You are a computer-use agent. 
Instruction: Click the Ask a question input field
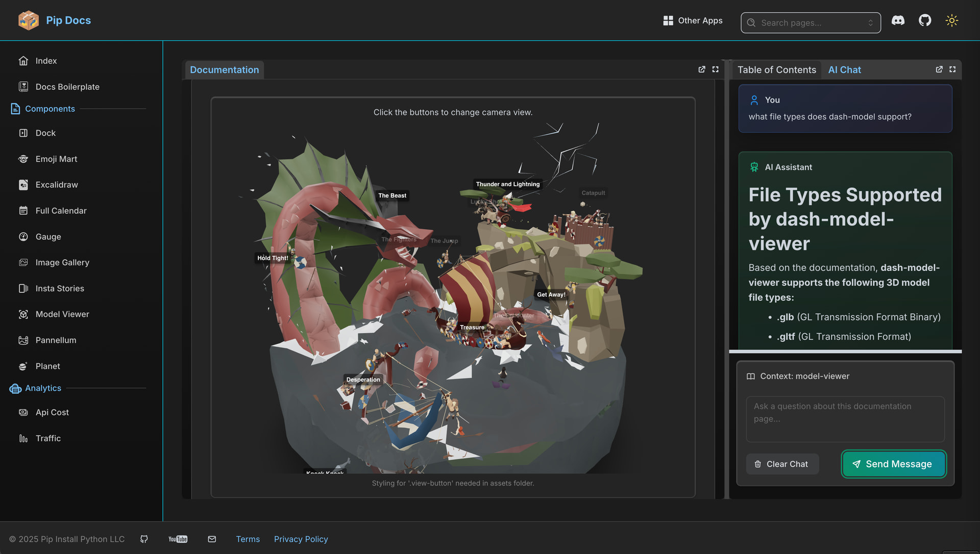(845, 418)
